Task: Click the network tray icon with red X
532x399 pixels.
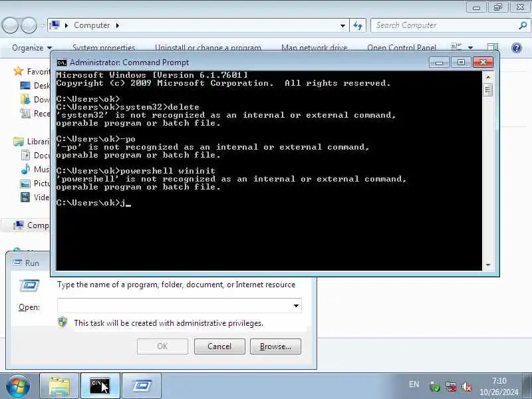Action: pos(451,386)
